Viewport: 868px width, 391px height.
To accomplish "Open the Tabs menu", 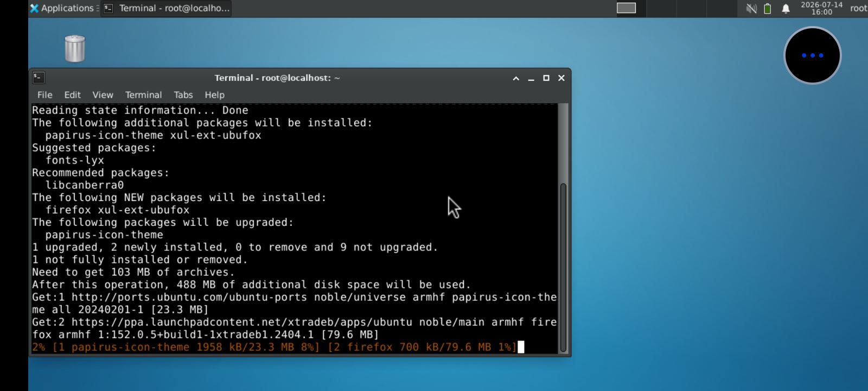I will [x=183, y=94].
